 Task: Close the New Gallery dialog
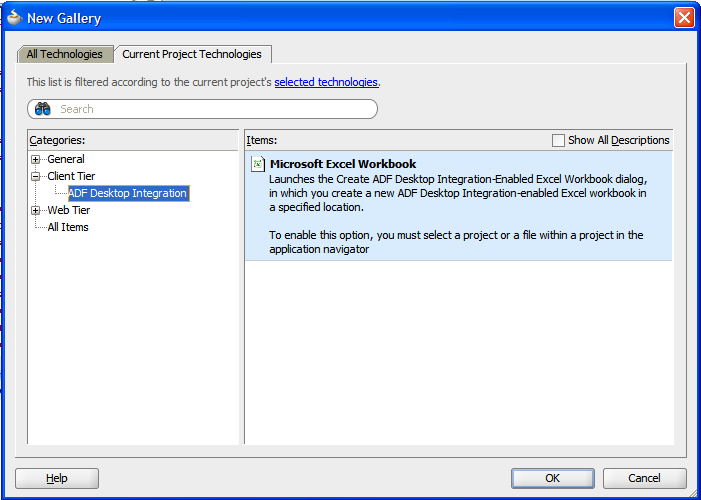point(684,18)
